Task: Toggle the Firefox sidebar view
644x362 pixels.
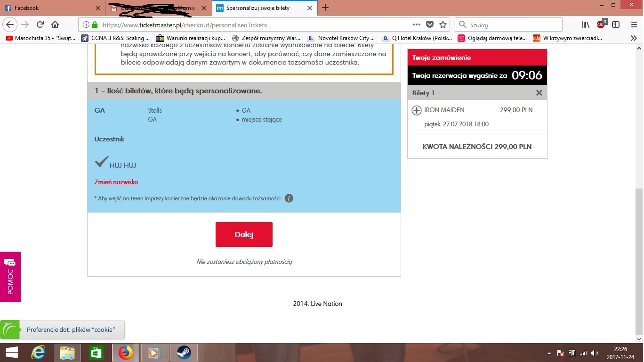Action: [616, 25]
